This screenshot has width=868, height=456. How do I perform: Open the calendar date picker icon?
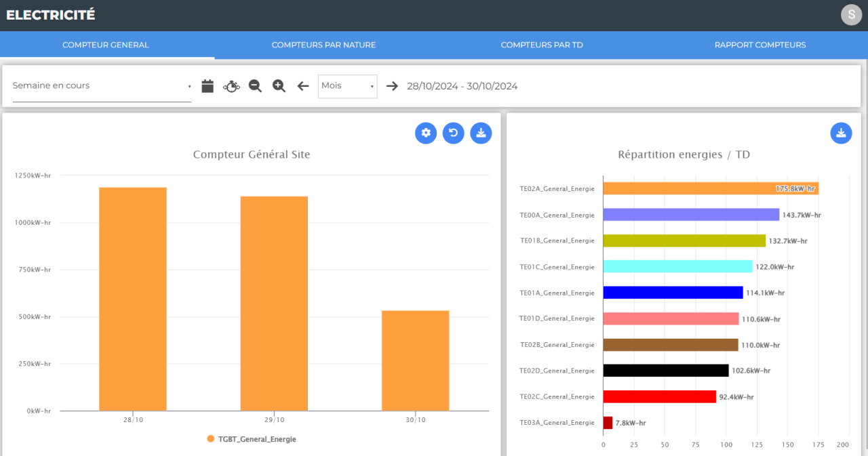point(208,86)
